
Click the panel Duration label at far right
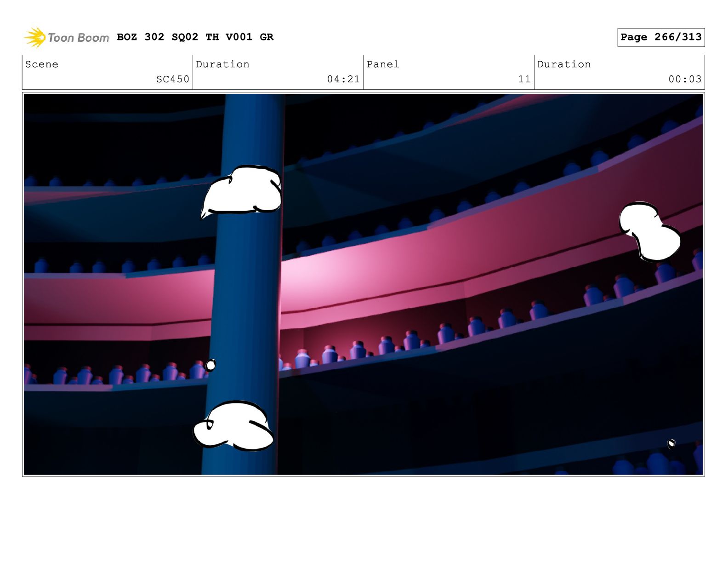(x=564, y=64)
